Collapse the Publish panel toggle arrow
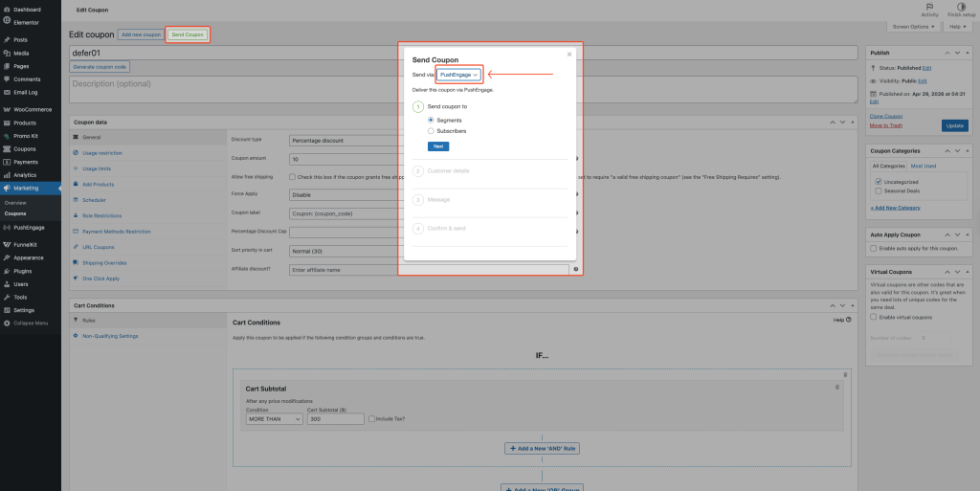 [968, 53]
